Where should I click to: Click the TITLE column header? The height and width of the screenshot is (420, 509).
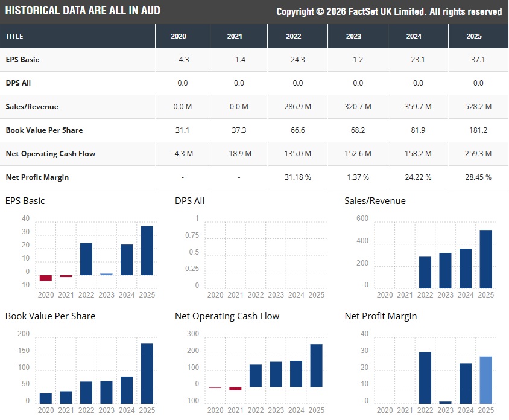(x=14, y=36)
